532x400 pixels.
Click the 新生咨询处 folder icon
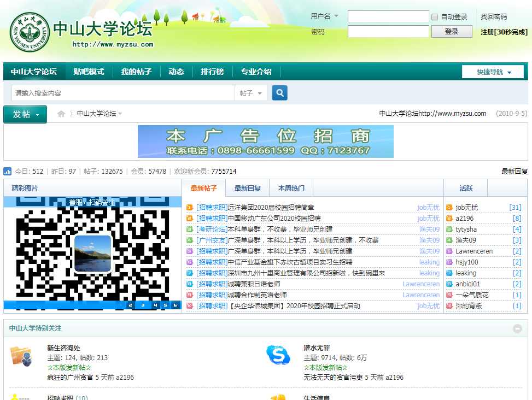click(x=21, y=357)
